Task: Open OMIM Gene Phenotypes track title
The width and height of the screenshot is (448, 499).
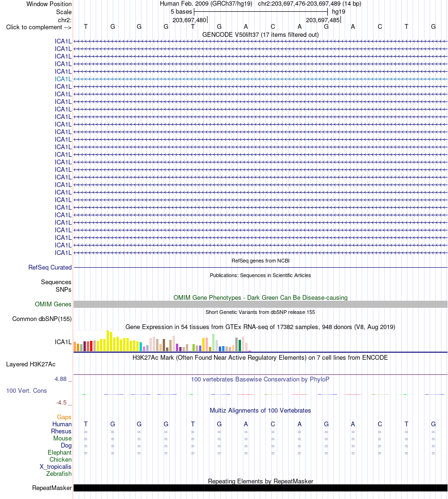Action: (x=260, y=297)
